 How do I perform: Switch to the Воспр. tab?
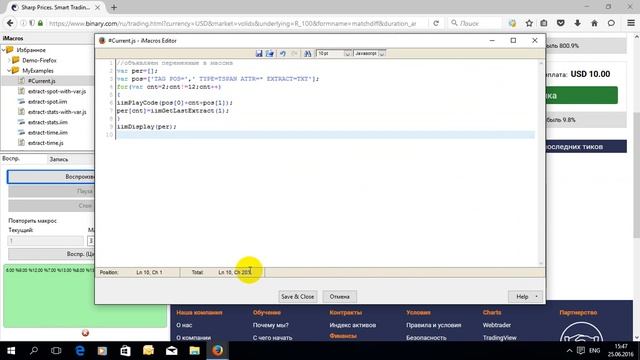coord(11,159)
